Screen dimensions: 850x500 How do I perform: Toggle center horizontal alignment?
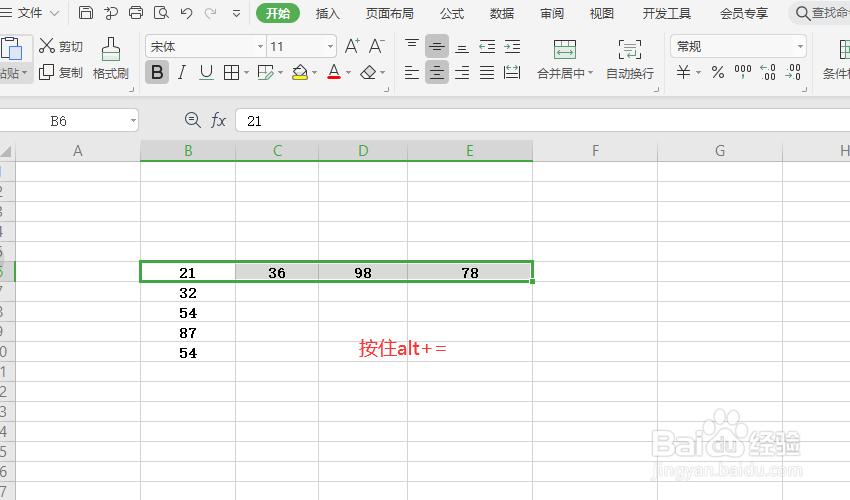(437, 72)
